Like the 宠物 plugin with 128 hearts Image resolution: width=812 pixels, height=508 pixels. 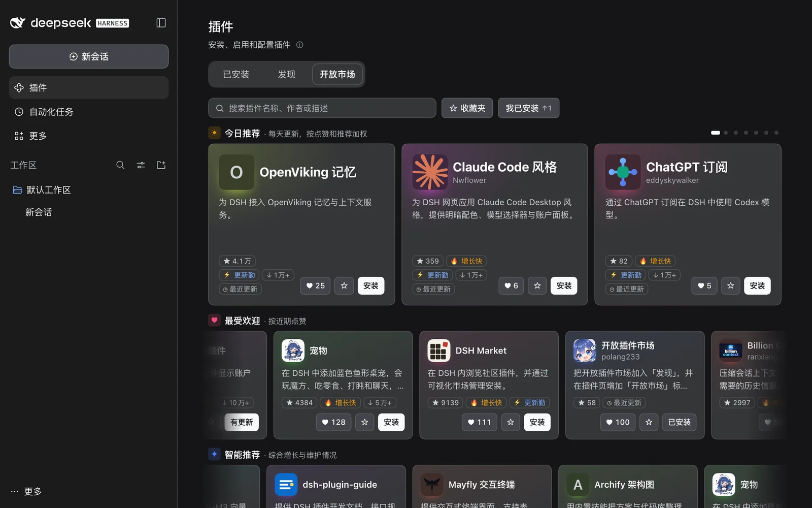333,422
